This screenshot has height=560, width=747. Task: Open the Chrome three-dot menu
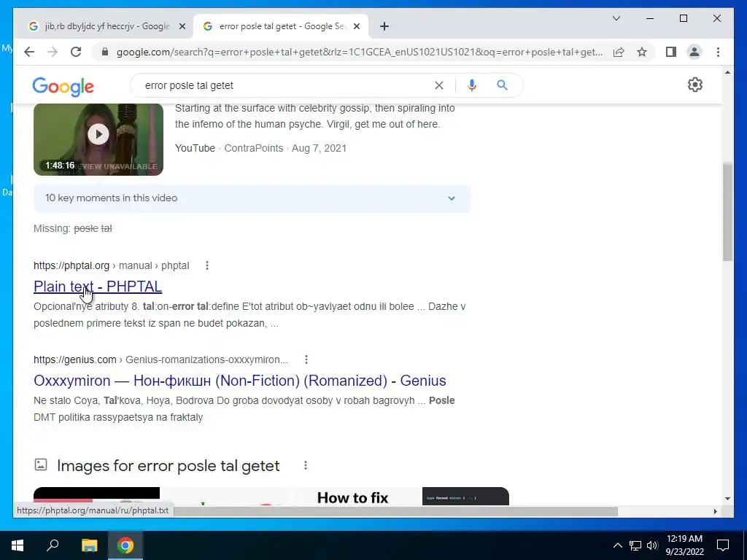coord(718,52)
